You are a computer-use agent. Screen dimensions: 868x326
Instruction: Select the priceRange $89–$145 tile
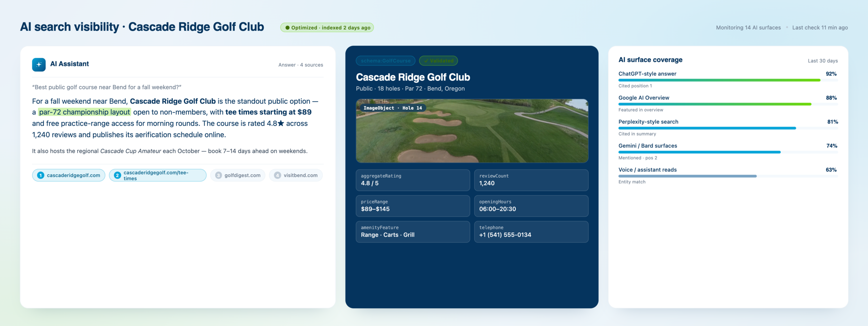413,206
